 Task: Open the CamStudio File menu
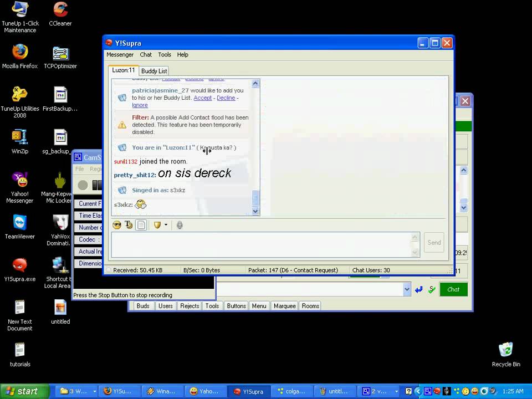(x=80, y=168)
